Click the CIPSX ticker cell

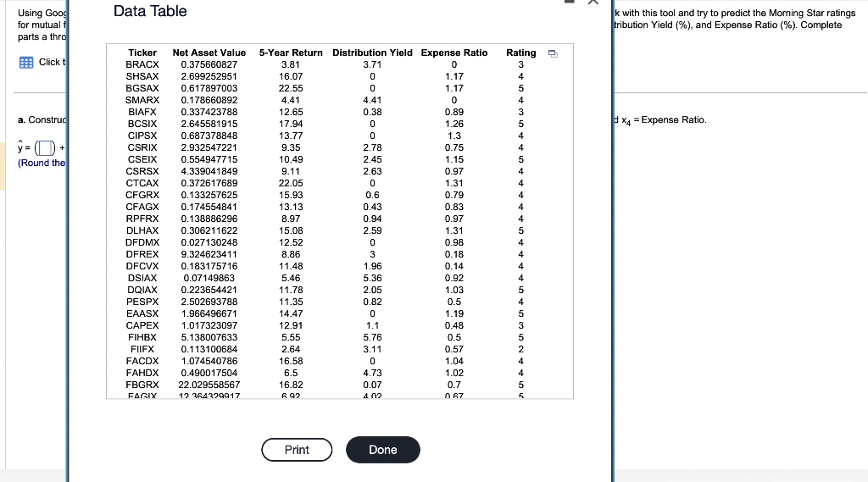[x=142, y=136]
